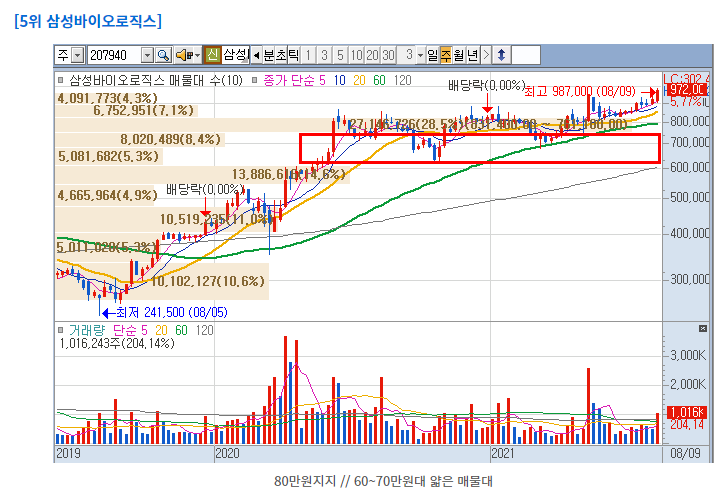Click interval button 1
Viewport: 727px width, 499px height.
(308, 55)
